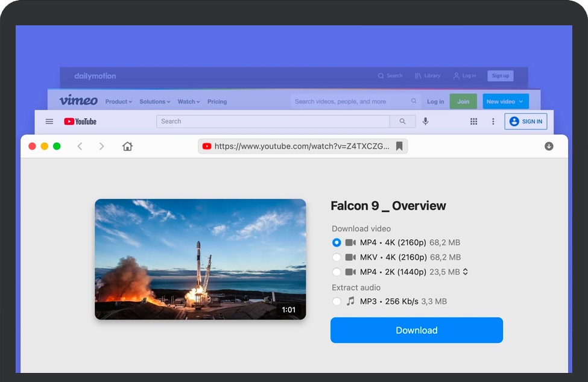Image resolution: width=588 pixels, height=382 pixels.
Task: Click the YouTube search magnifier button
Action: (x=402, y=121)
